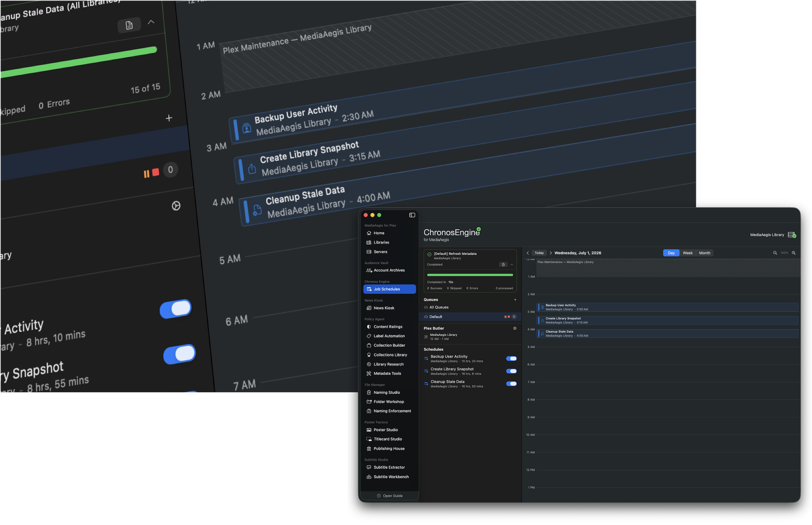Toggle the 8 hrs, 10 mins schedule switch in the background view

pos(176,309)
